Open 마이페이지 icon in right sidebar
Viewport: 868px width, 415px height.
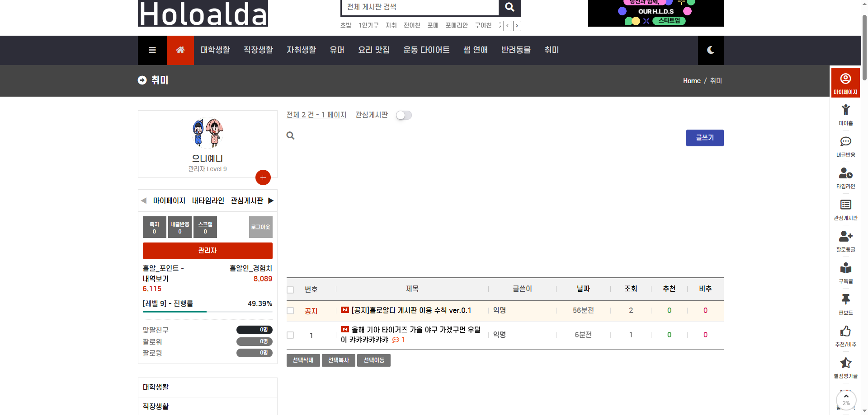pyautogui.click(x=845, y=82)
